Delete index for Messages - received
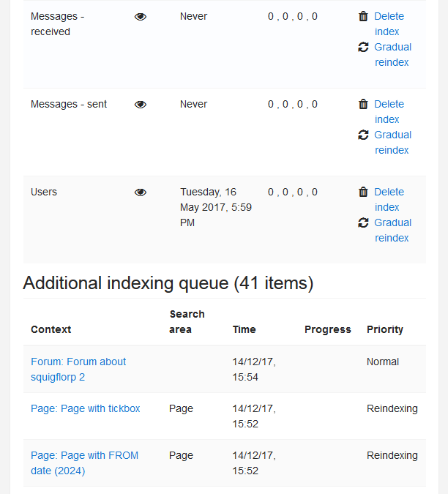The width and height of the screenshot is (448, 494). tap(389, 23)
